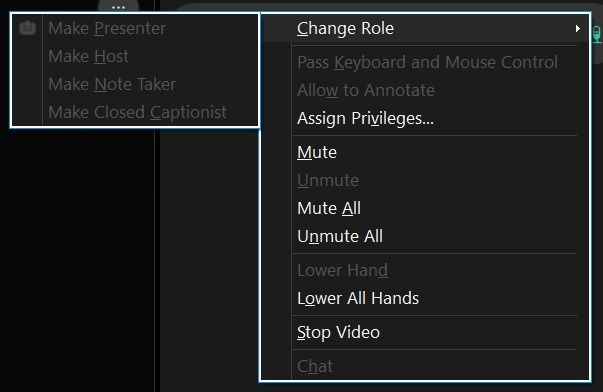Click Pass Keyboard and Mouse Control

tap(425, 62)
